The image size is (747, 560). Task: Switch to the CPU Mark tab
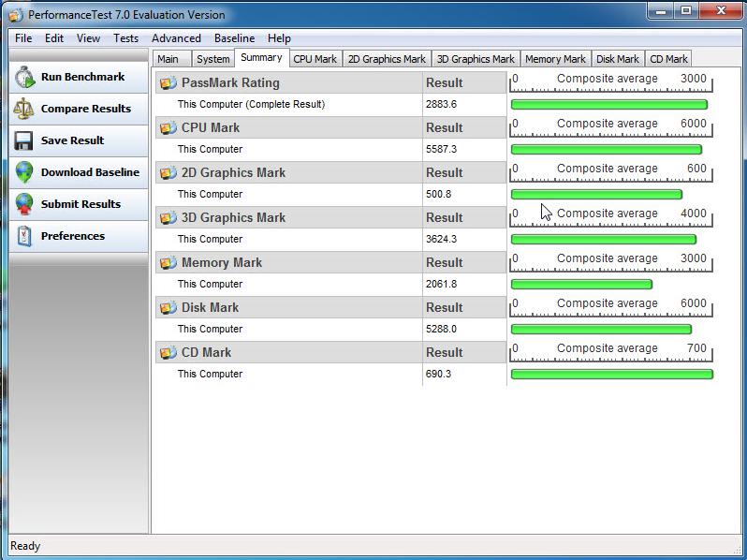(315, 59)
